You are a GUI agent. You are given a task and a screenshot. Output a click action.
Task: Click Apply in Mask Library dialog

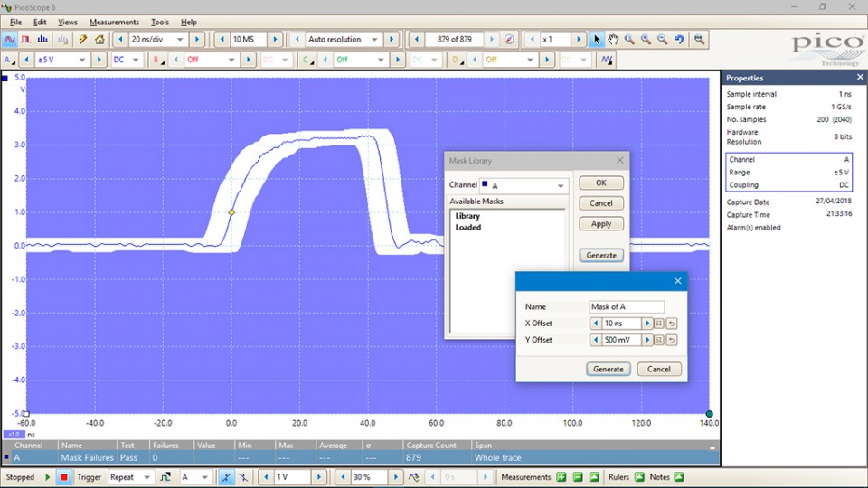click(x=601, y=223)
